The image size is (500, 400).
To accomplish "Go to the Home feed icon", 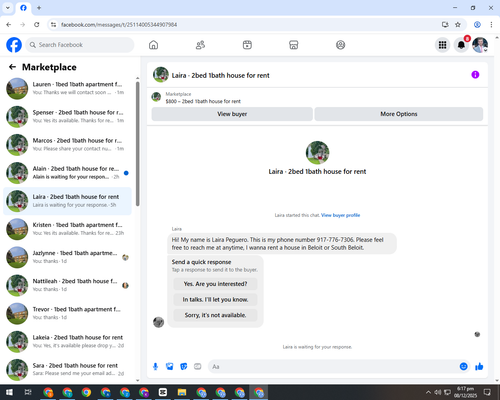I will [153, 45].
